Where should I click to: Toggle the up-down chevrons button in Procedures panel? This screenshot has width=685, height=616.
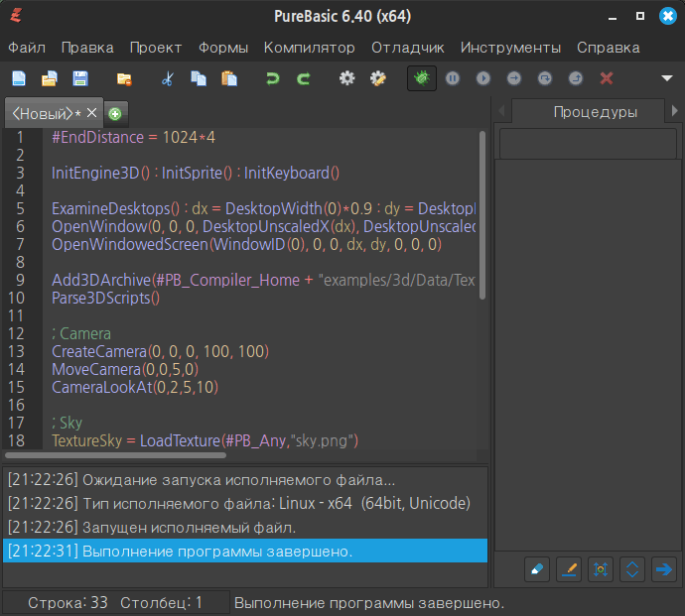tap(632, 569)
